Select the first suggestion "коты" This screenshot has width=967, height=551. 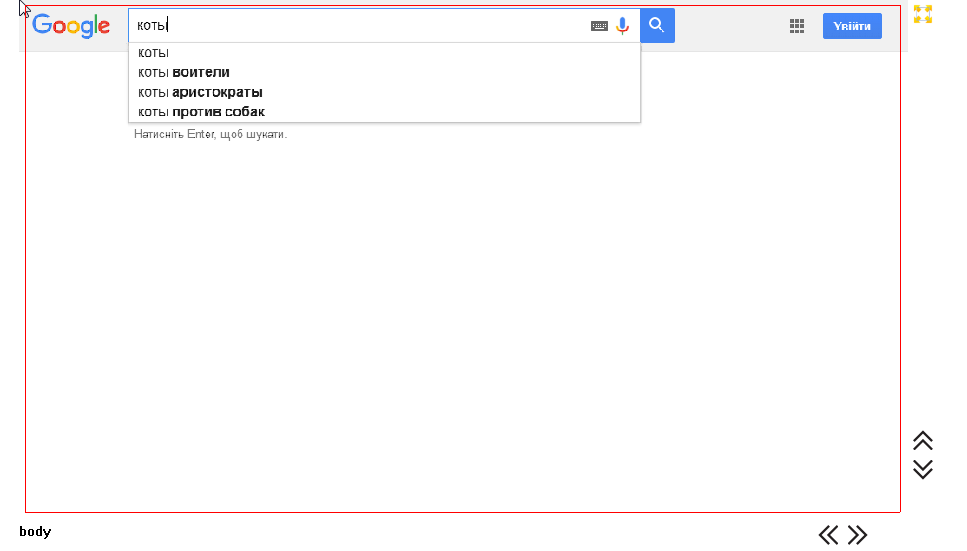pyautogui.click(x=154, y=52)
